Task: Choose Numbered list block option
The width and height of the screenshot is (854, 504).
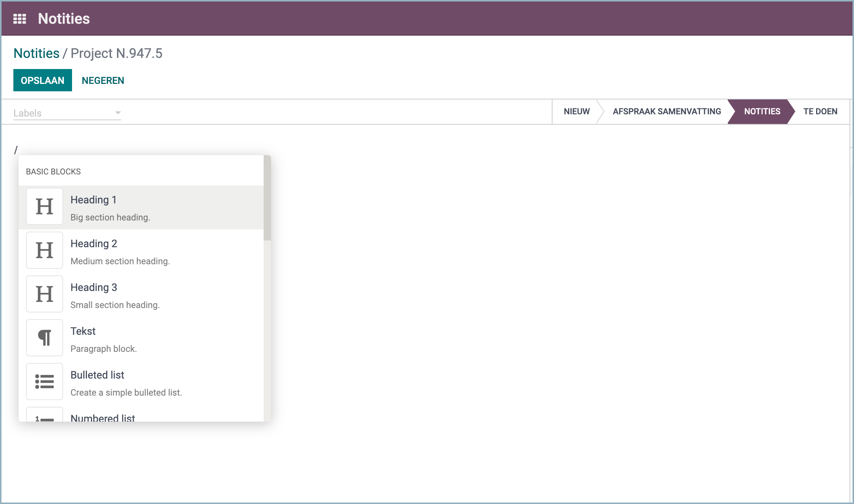Action: 141,413
